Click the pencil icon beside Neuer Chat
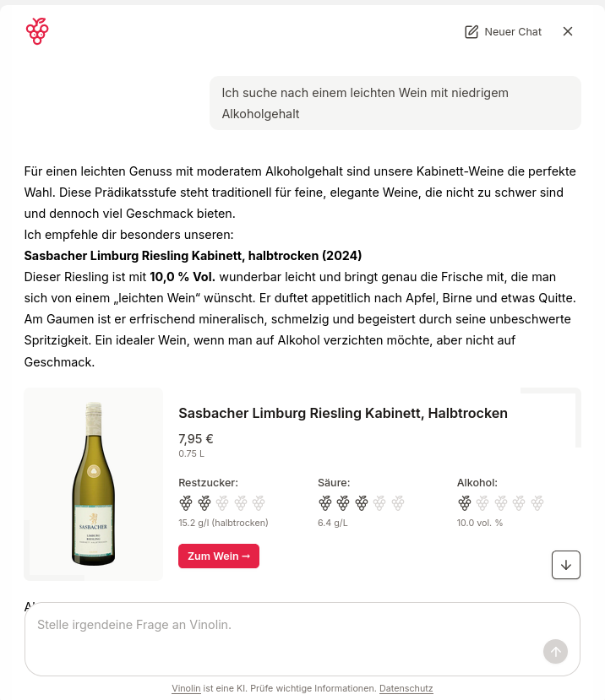 (470, 31)
